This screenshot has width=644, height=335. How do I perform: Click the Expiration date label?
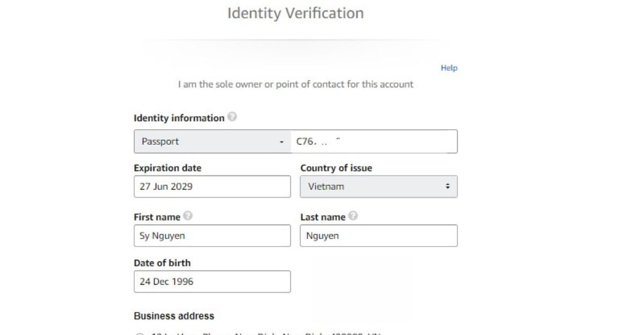click(167, 168)
